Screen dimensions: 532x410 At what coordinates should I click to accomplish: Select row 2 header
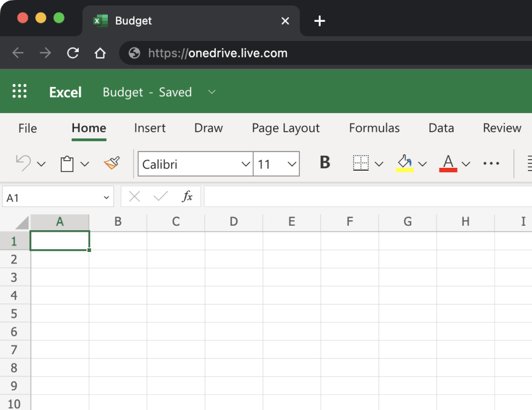pyautogui.click(x=15, y=259)
